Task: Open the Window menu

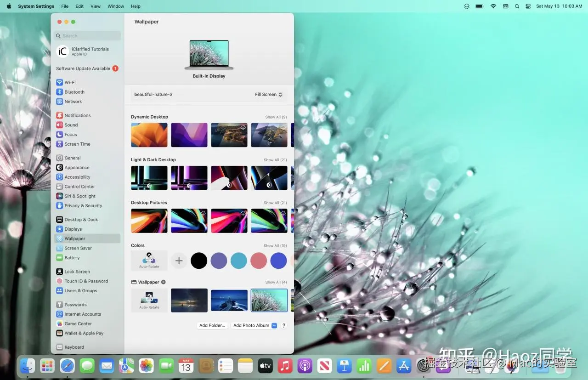Action: [116, 6]
